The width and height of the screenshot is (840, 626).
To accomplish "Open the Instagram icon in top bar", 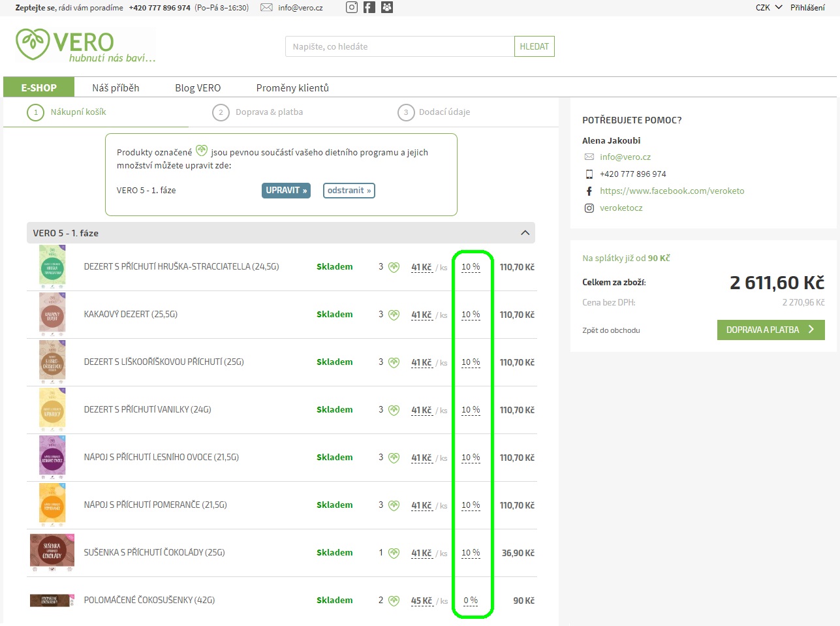I will [x=352, y=7].
